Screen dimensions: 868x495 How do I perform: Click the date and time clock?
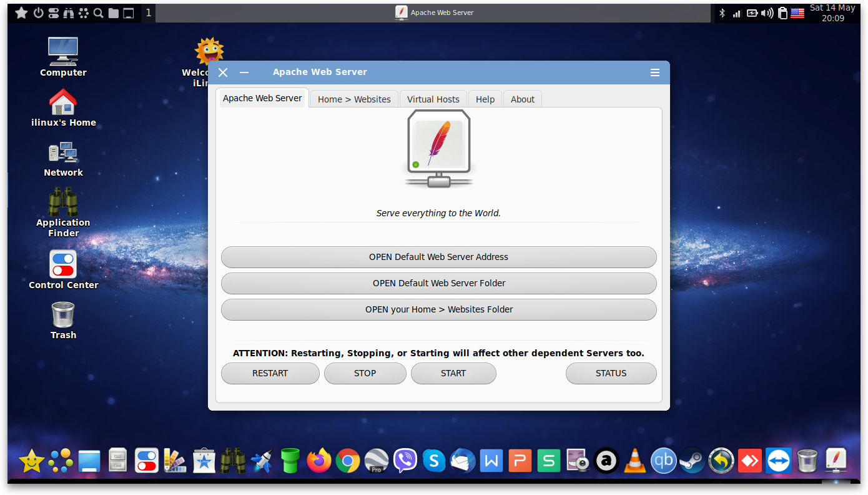coord(832,13)
